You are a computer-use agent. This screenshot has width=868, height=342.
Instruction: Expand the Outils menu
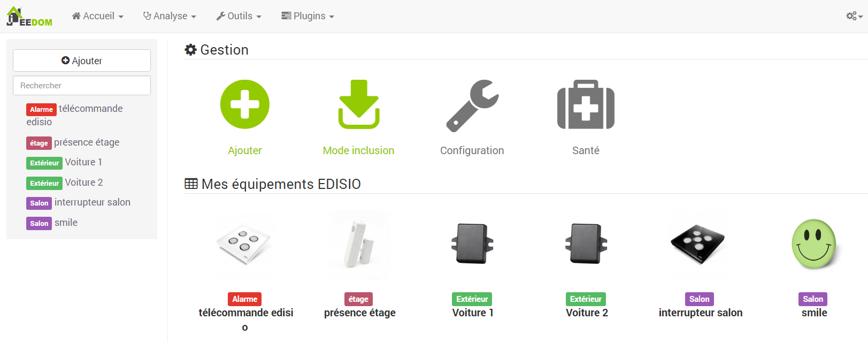239,16
